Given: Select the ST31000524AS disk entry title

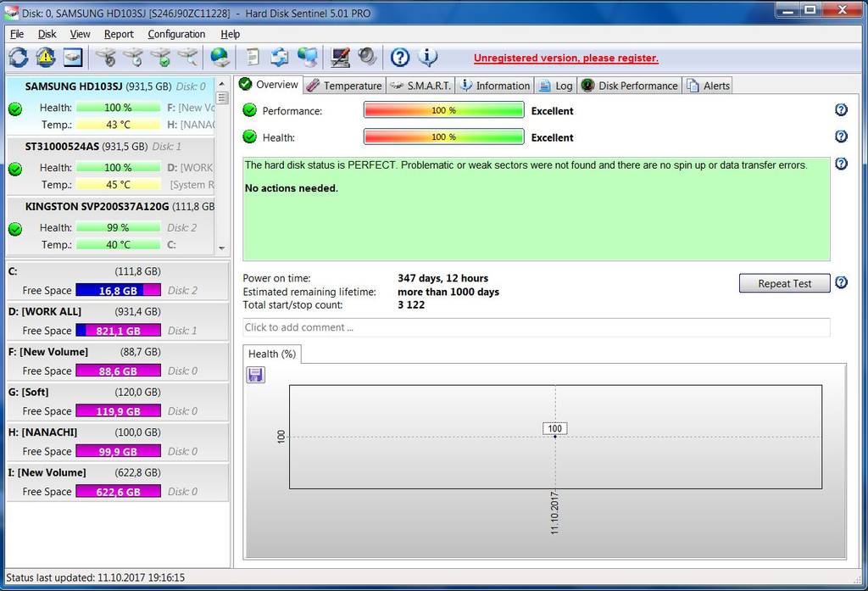Looking at the screenshot, I should click(x=62, y=146).
